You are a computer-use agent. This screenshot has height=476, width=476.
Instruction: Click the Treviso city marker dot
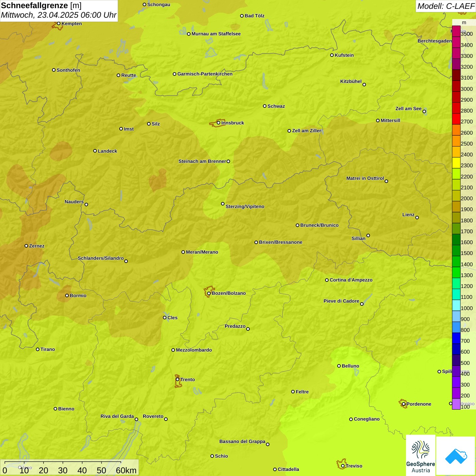click(343, 466)
